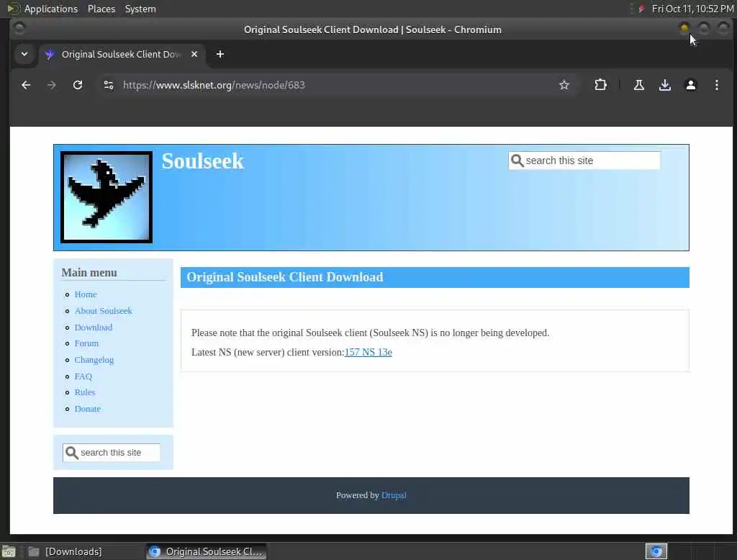The image size is (737, 560).
Task: Click the clock showing Fri Oct 11
Action: (692, 9)
